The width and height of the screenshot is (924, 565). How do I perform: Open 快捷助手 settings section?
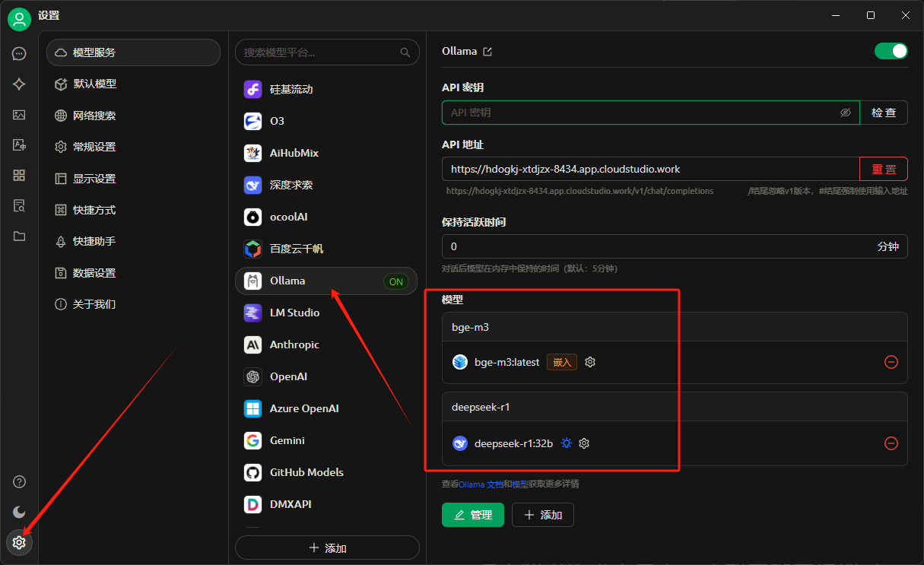click(133, 241)
